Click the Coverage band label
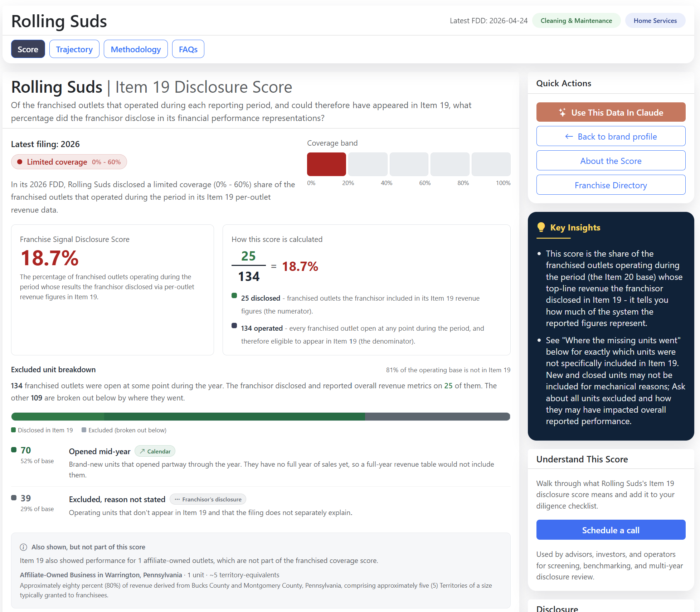 [x=332, y=143]
